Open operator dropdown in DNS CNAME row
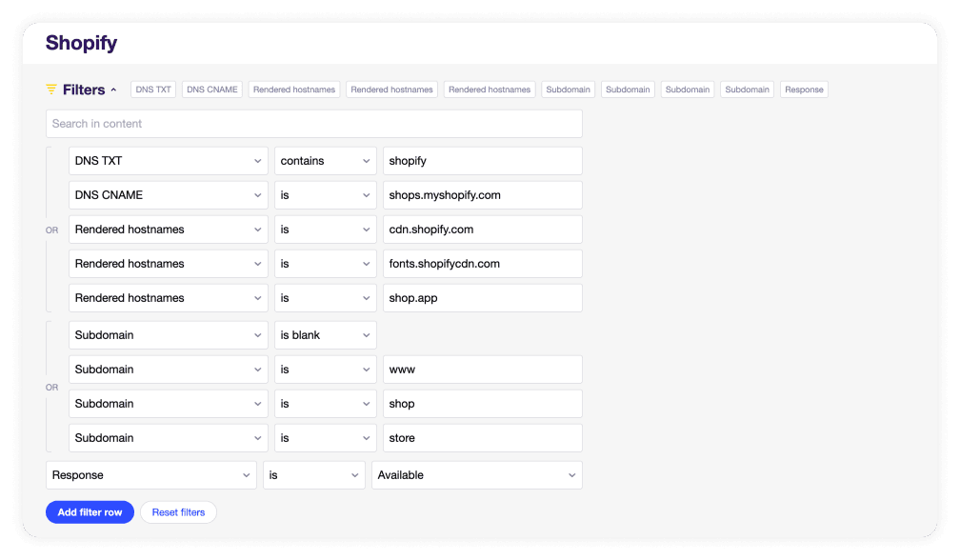Image resolution: width=960 pixels, height=560 pixels. 325,195
